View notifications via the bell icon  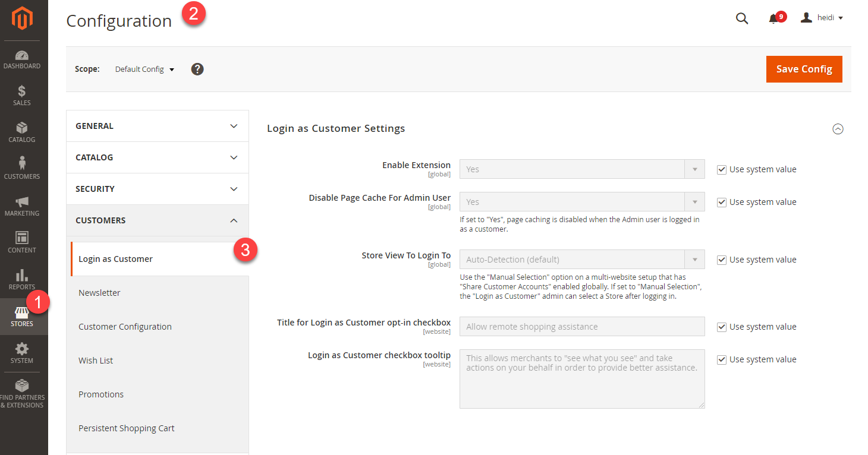[773, 18]
